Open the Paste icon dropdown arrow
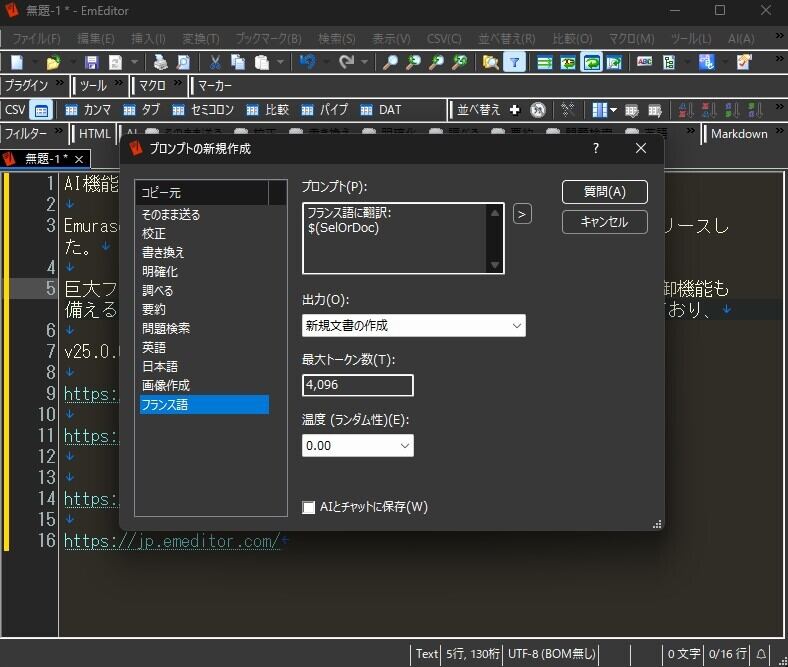Viewport: 788px width, 667px height. 280,62
